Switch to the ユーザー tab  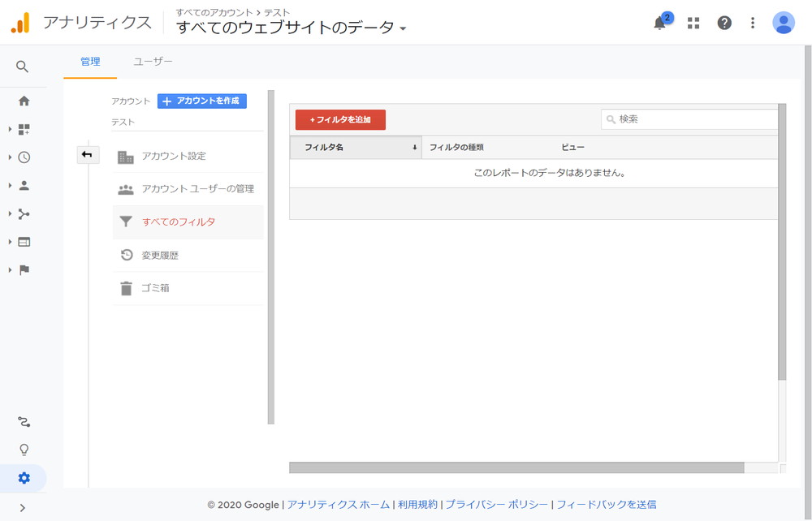pos(153,62)
